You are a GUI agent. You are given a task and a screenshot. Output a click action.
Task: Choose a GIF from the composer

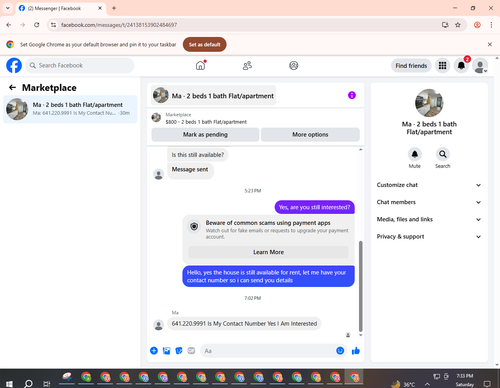point(191,351)
